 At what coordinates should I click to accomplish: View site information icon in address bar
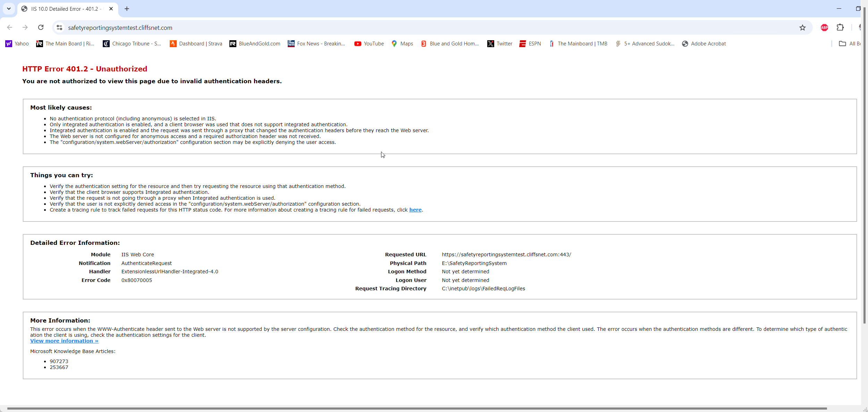point(59,28)
